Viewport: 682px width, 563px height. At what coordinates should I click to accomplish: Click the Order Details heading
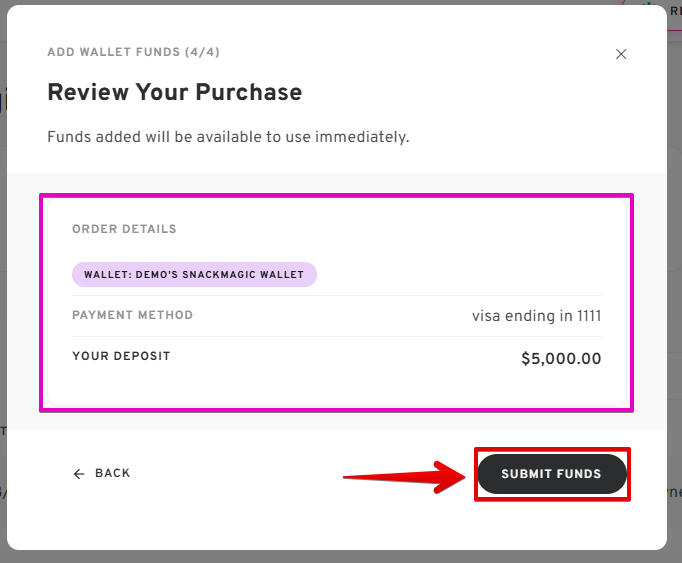click(124, 229)
